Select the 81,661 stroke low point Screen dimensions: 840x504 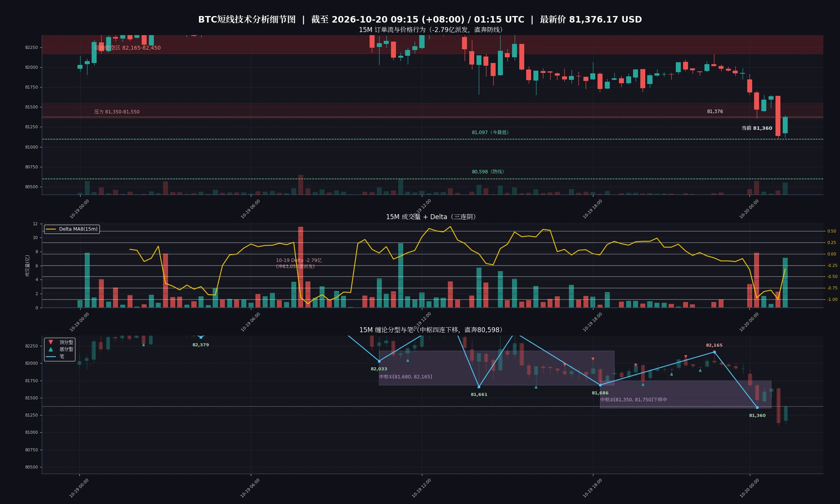coord(479,386)
